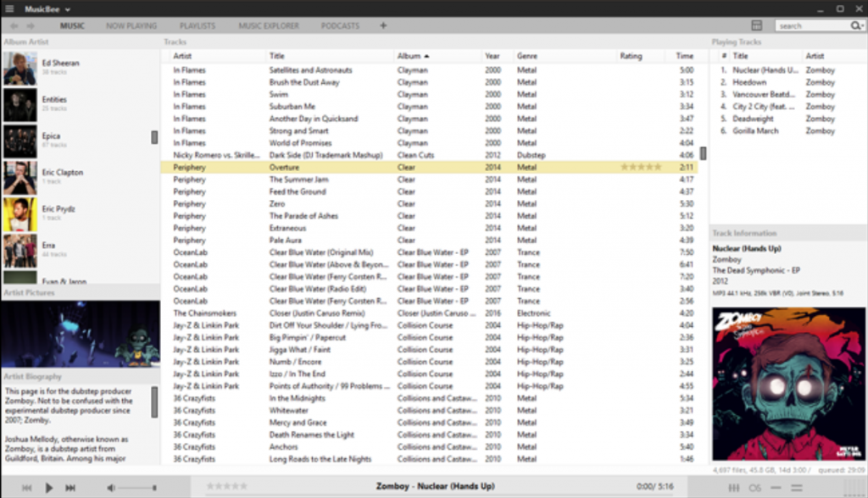Click the Zomboy album cover artwork
Image resolution: width=868 pixels, height=498 pixels.
788,384
